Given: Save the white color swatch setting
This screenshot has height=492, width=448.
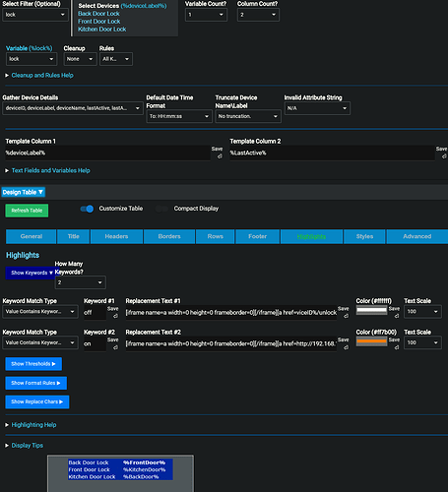Looking at the screenshot, I should 397,316.
